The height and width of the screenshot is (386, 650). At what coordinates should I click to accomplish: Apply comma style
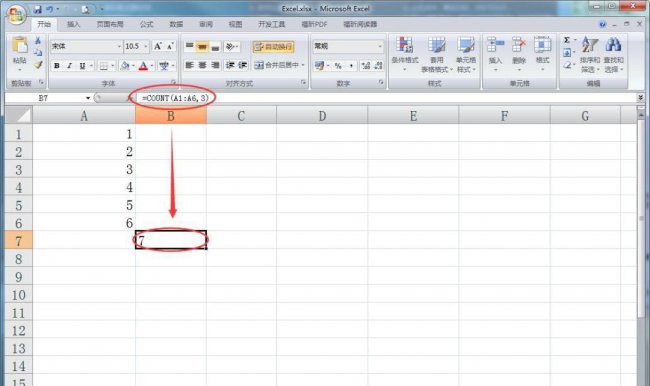[352, 66]
